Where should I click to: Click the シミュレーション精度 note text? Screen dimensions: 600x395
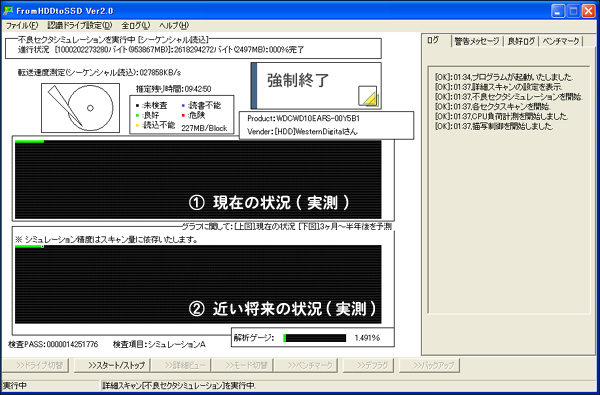tap(106, 240)
